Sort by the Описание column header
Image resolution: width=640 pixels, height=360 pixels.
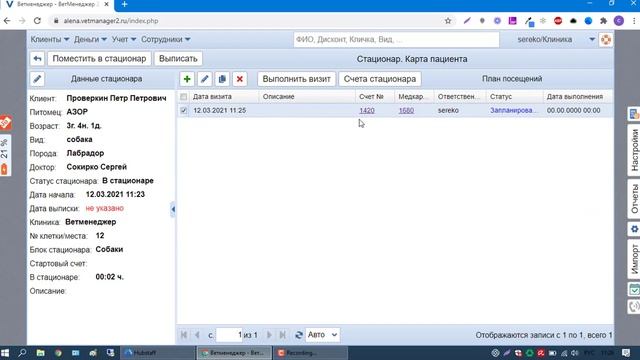(307, 97)
